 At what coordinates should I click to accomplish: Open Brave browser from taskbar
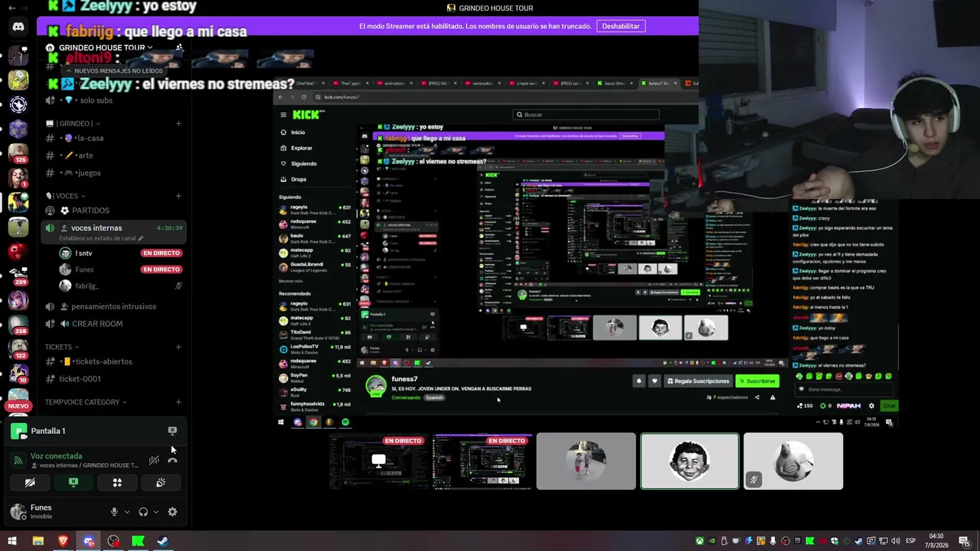tap(63, 541)
